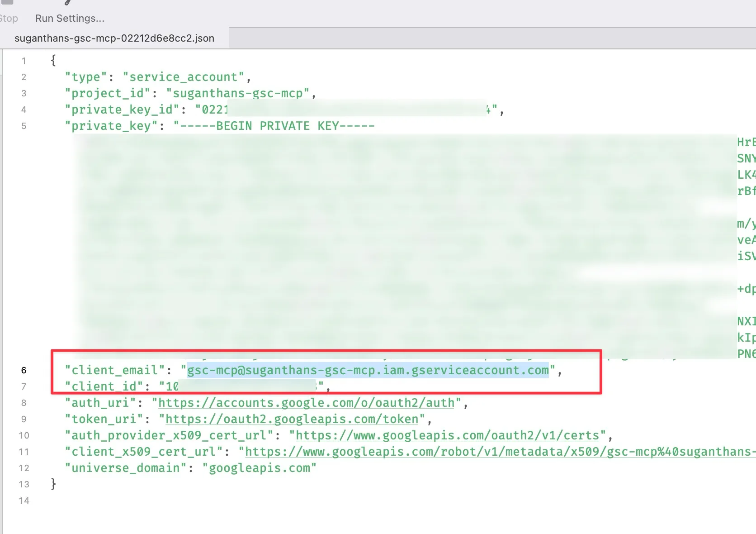The height and width of the screenshot is (534, 756).
Task: Open the googleapis oauth2 v1 certs link
Action: [x=447, y=435]
